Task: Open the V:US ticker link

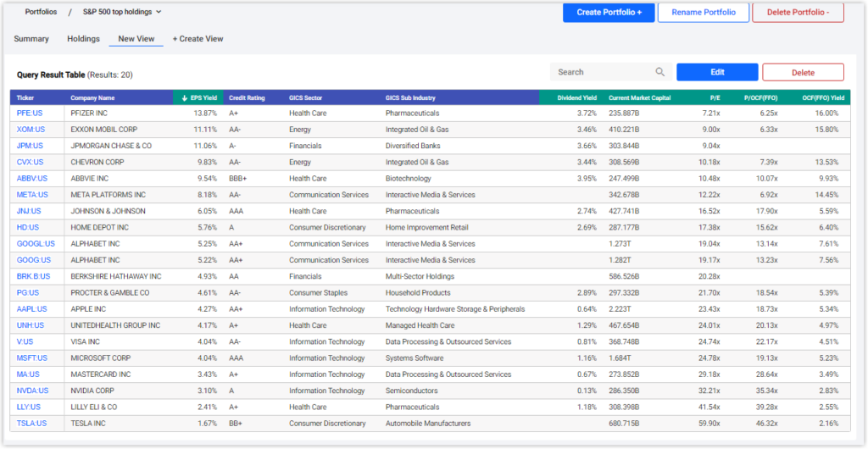Action: click(x=25, y=341)
